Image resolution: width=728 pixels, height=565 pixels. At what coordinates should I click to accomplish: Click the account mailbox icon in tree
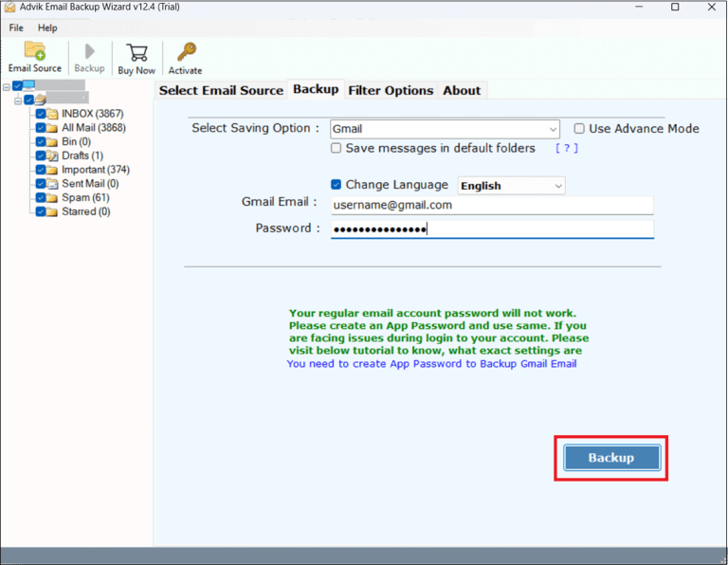coord(41,100)
